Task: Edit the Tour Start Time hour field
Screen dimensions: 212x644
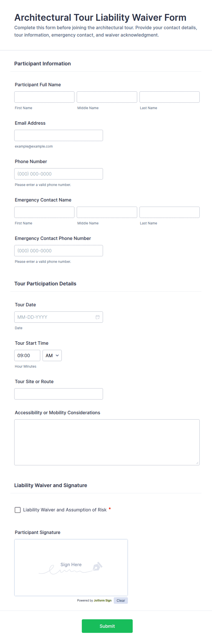Action: [x=27, y=356]
